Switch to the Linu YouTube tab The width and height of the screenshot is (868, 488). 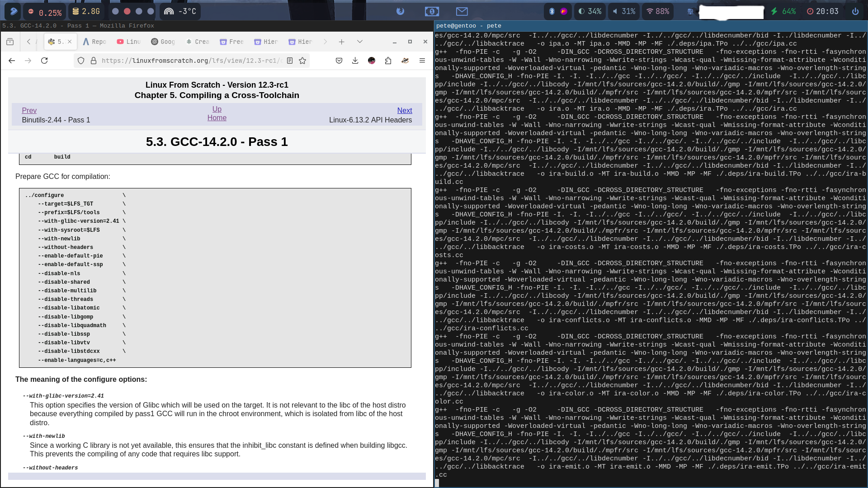(129, 42)
